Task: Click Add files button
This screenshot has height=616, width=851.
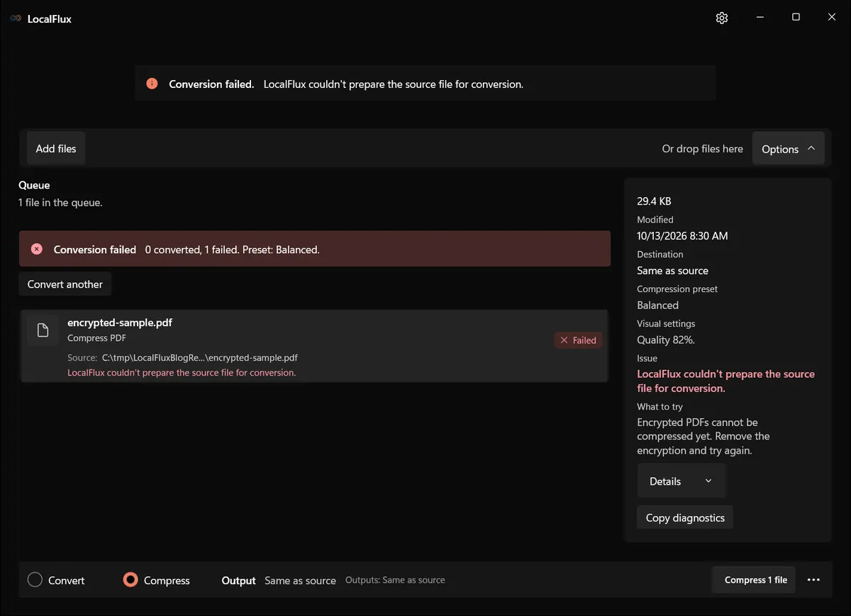Action: coord(56,149)
